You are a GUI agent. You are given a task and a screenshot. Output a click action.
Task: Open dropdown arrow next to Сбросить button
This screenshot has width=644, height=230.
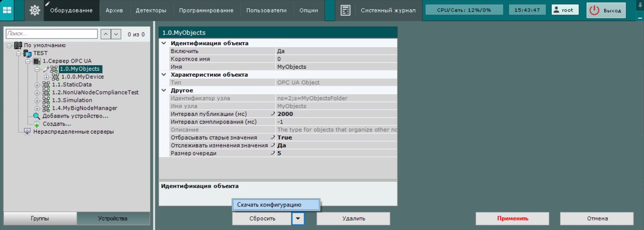pyautogui.click(x=298, y=219)
